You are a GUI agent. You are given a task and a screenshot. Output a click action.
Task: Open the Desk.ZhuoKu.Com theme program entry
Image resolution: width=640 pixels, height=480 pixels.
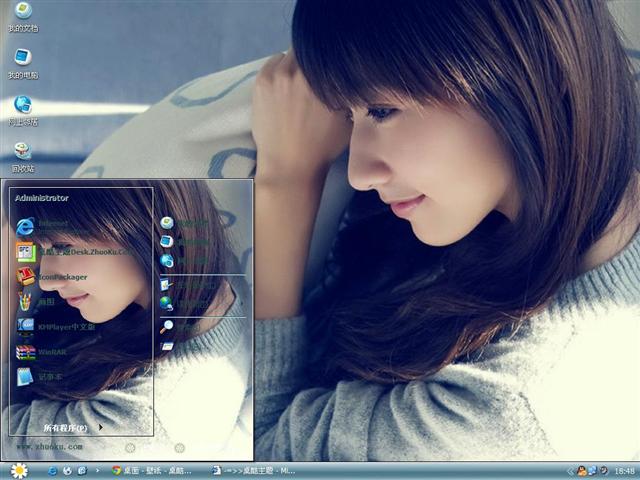(x=76, y=252)
